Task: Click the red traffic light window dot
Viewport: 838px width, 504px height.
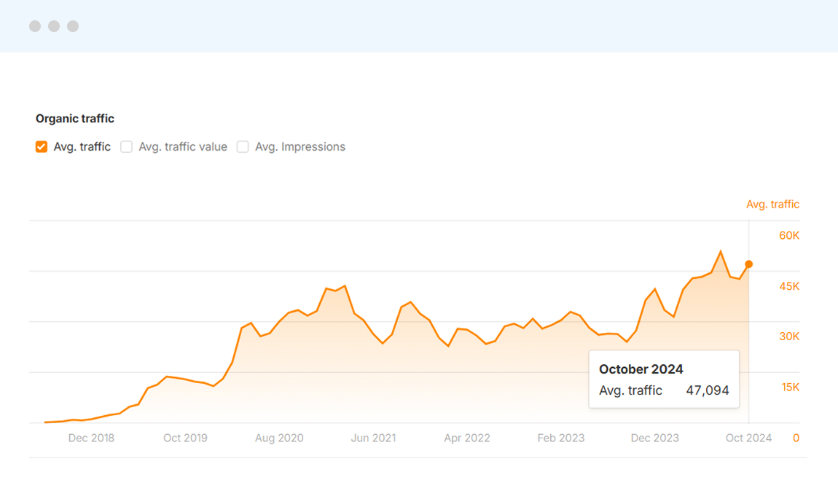Action: point(35,25)
